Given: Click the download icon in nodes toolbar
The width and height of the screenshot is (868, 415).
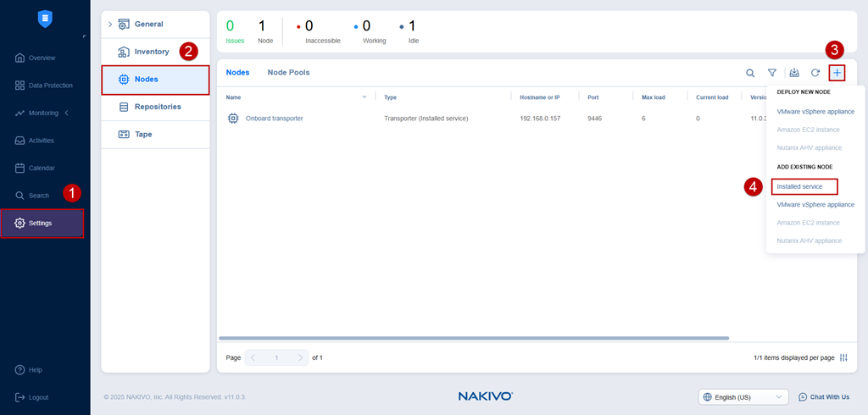Looking at the screenshot, I should pyautogui.click(x=794, y=73).
